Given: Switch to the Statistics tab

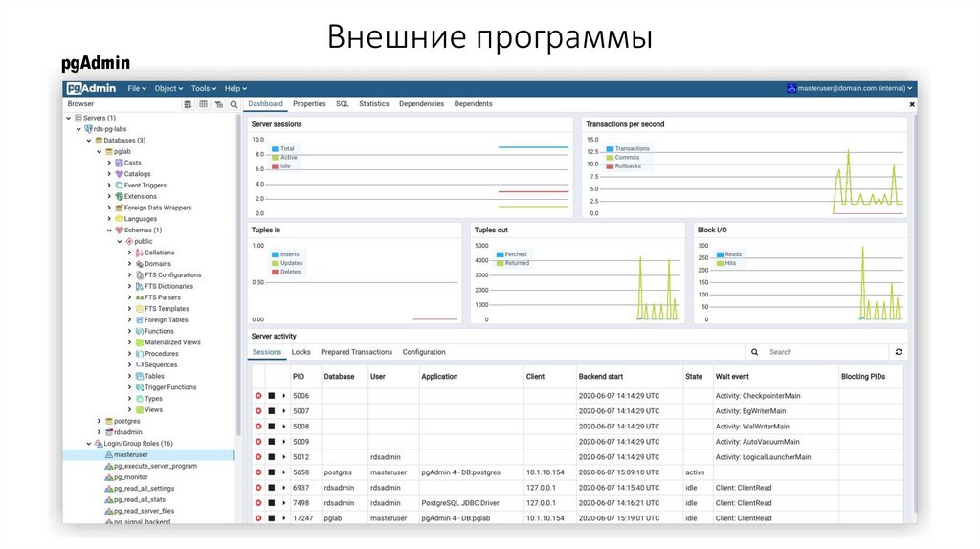Looking at the screenshot, I should (x=374, y=104).
